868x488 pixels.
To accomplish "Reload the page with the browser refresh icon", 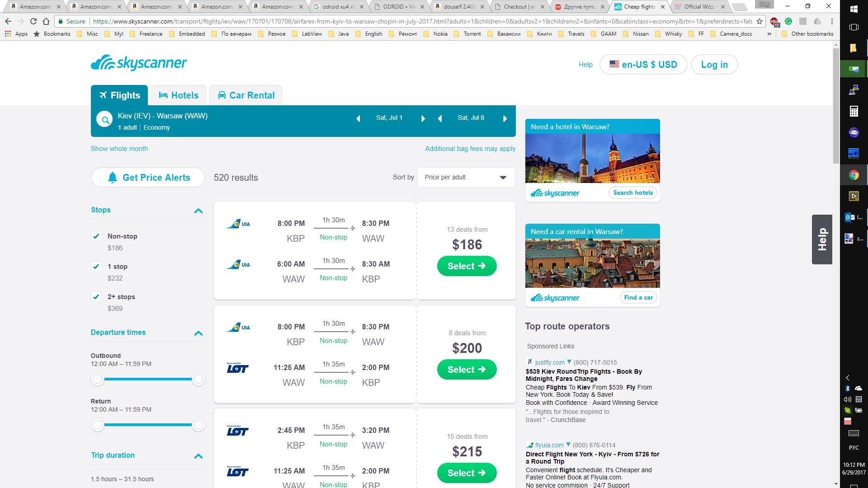I will 33,21.
